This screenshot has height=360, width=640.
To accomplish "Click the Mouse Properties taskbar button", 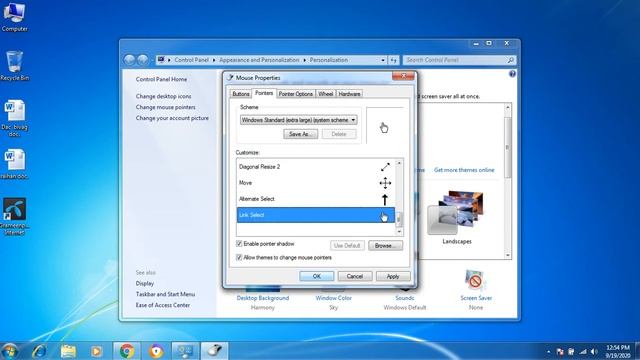I will point(214,351).
